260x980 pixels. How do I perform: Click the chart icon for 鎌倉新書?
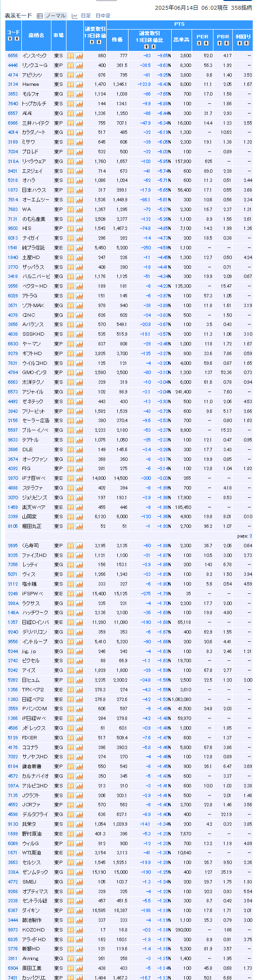79,767
